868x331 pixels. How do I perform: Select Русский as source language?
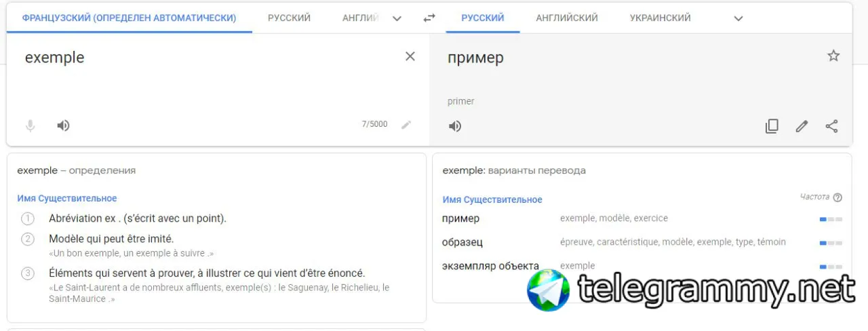tap(289, 18)
